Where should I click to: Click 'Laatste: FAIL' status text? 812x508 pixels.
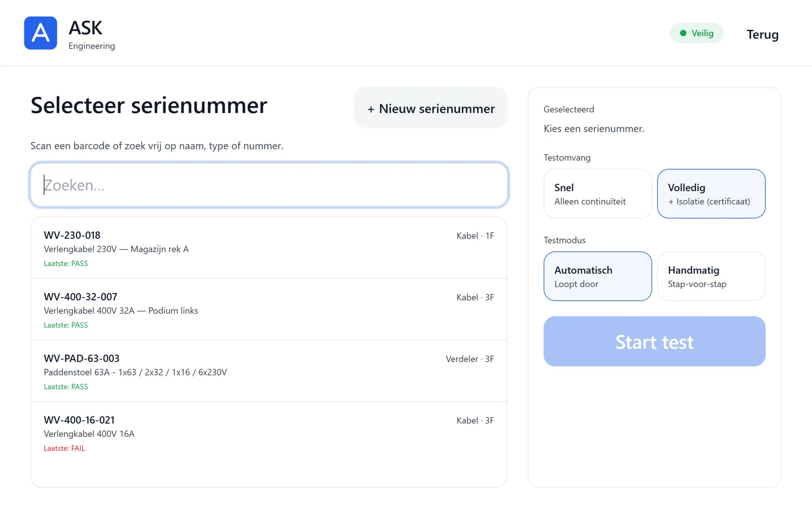[64, 448]
